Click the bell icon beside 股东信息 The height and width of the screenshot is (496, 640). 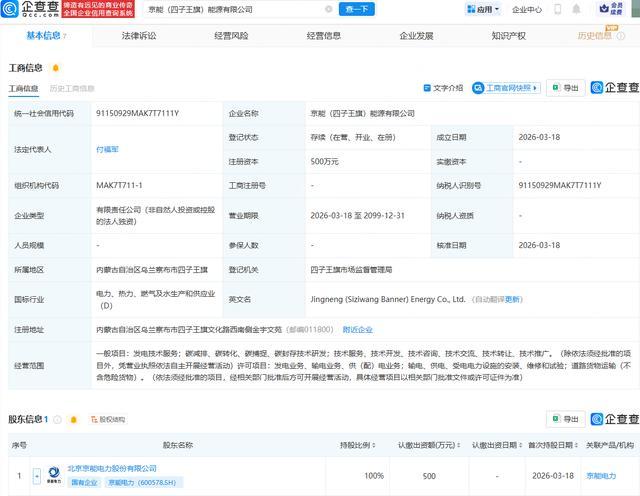point(73,419)
